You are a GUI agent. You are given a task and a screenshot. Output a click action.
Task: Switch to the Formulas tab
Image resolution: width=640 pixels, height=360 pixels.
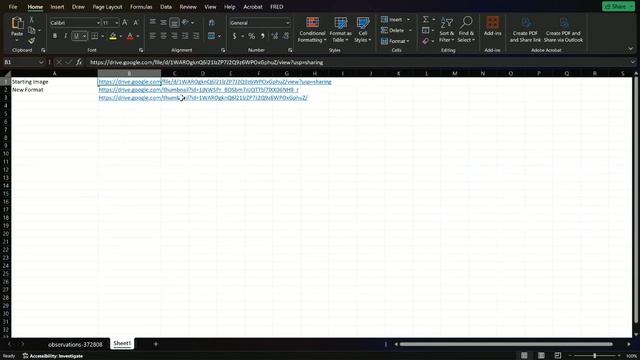coord(141,7)
